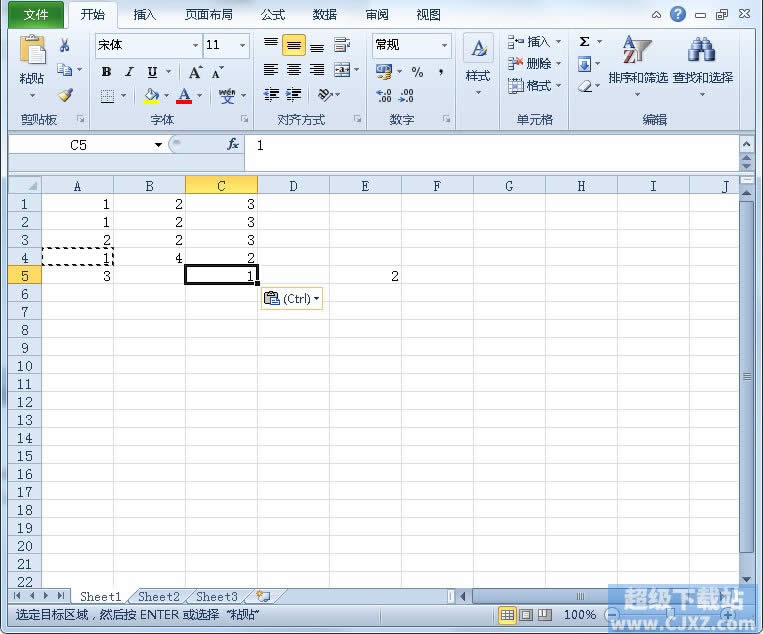763x634 pixels.
Task: Switch to the 公式 Formulas tab
Action: (273, 15)
